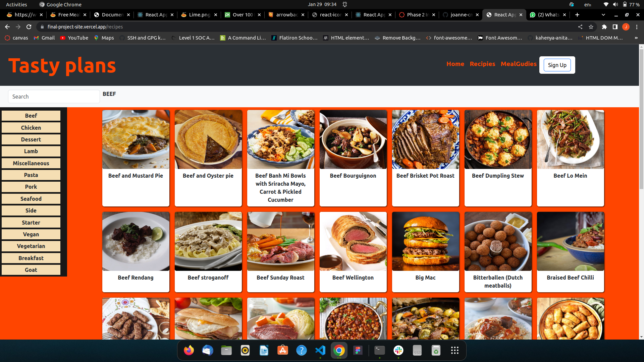The image size is (644, 362).
Task: Expand overflow bookmarks with the double chevron
Action: [x=636, y=38]
